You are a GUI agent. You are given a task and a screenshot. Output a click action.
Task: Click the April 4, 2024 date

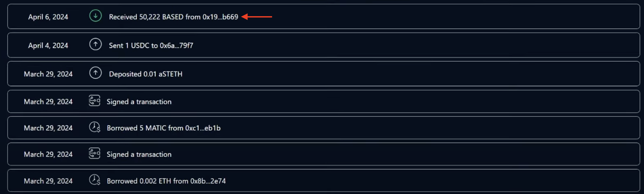[48, 46]
